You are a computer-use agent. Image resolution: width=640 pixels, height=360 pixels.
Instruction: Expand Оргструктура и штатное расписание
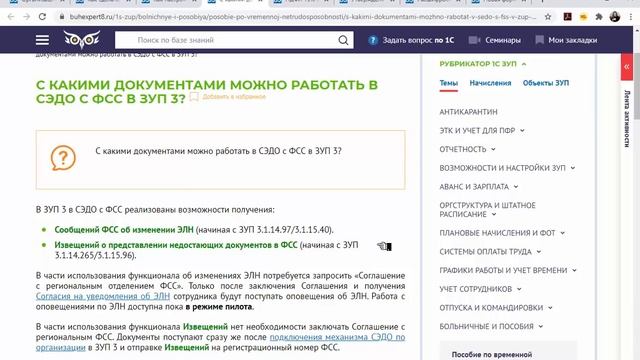coord(494,215)
